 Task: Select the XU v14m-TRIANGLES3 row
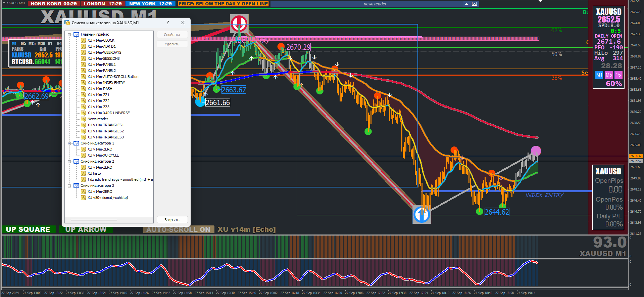(106, 137)
